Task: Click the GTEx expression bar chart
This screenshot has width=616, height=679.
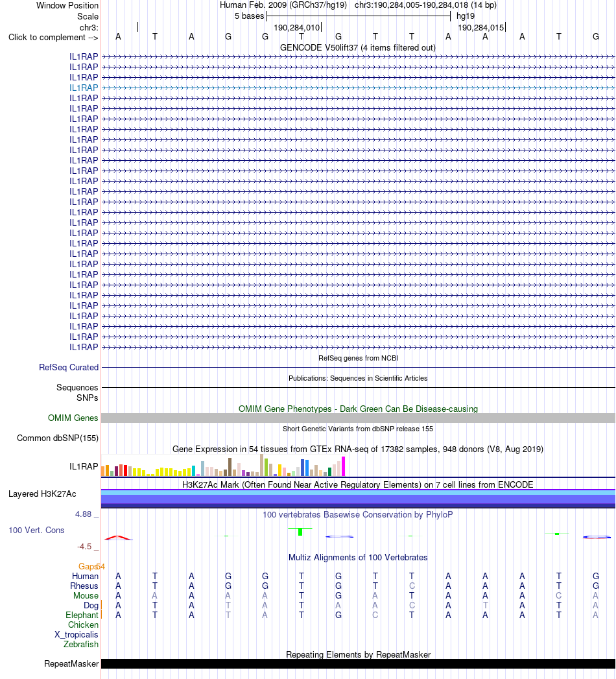Action: pyautogui.click(x=223, y=466)
